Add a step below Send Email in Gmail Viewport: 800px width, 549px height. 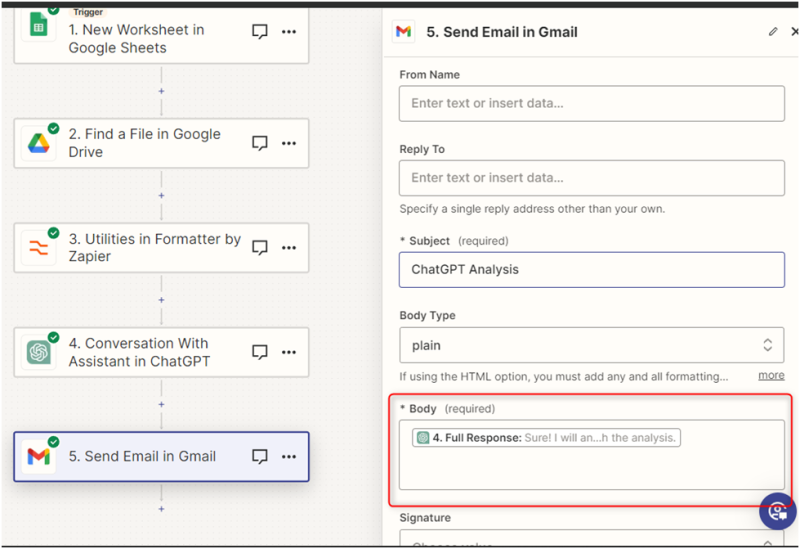pyautogui.click(x=161, y=509)
